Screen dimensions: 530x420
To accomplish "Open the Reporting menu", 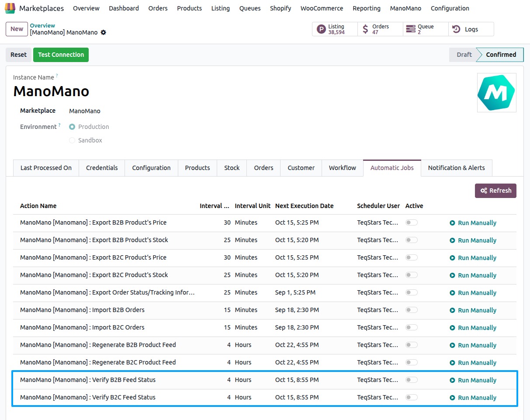I will (367, 8).
